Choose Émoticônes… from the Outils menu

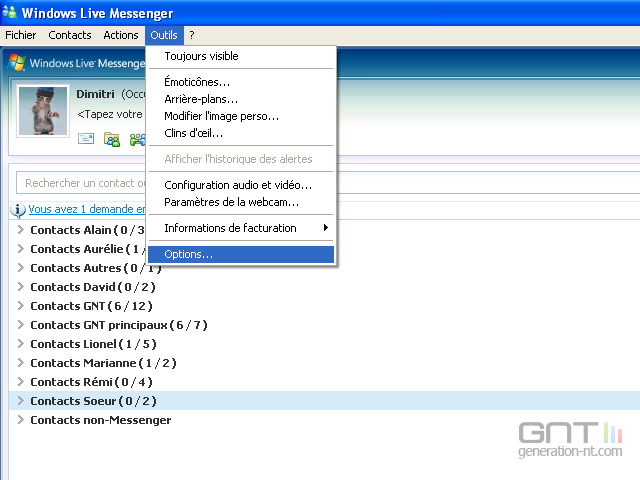241,82
